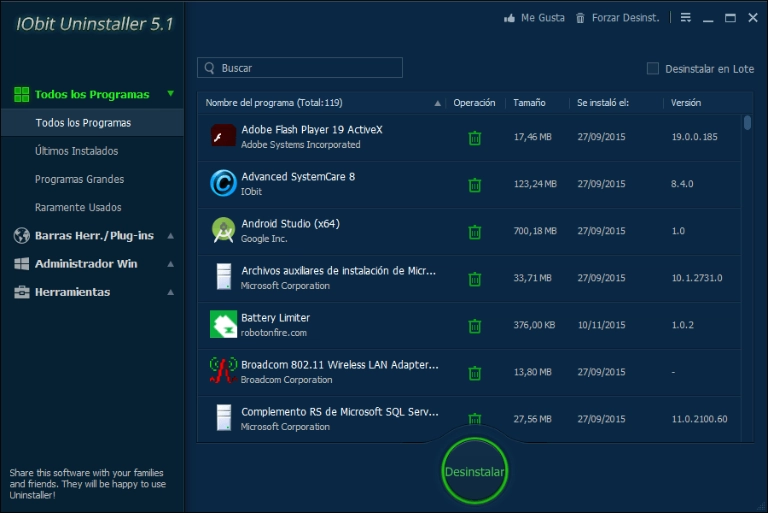The width and height of the screenshot is (768, 513).
Task: Click the trash icon for Broadcom 802.11 adapter
Action: tap(475, 373)
